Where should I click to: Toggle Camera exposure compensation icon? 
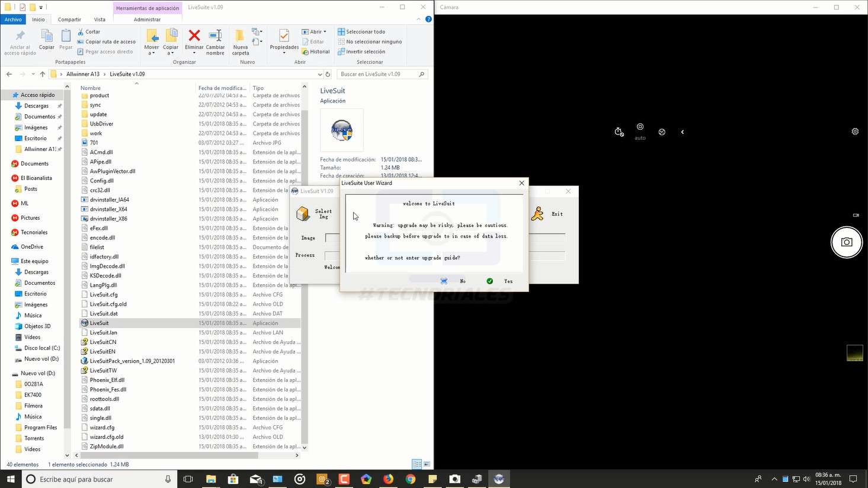662,132
